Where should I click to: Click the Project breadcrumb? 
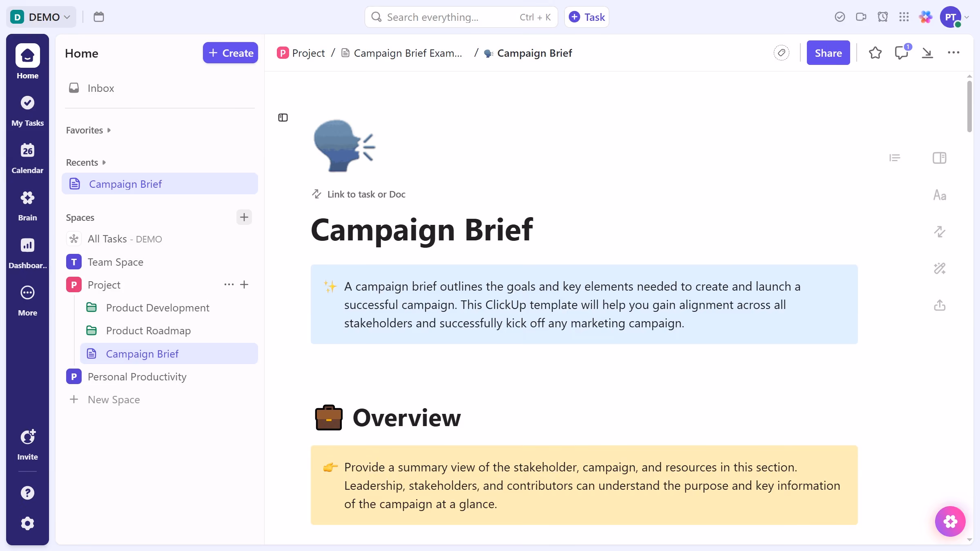click(301, 53)
